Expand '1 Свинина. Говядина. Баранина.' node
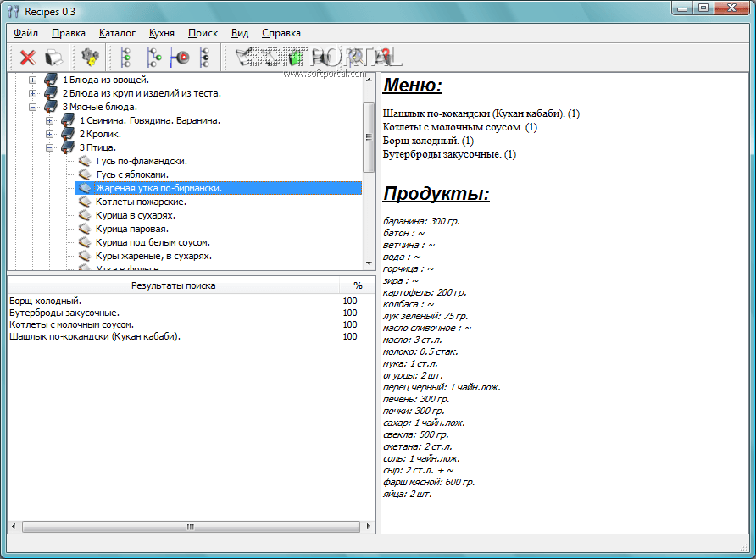The height and width of the screenshot is (559, 756). [x=50, y=120]
